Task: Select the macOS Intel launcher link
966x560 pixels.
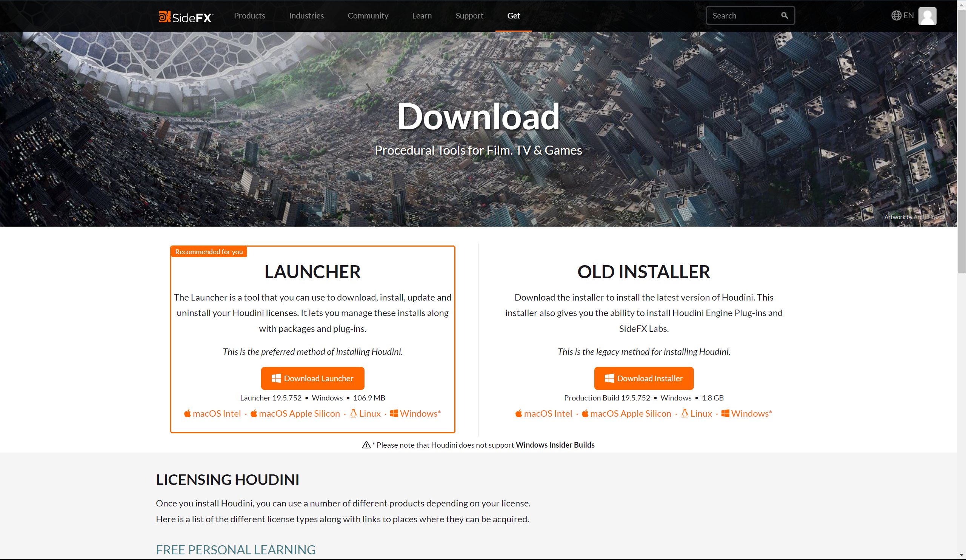Action: point(212,413)
